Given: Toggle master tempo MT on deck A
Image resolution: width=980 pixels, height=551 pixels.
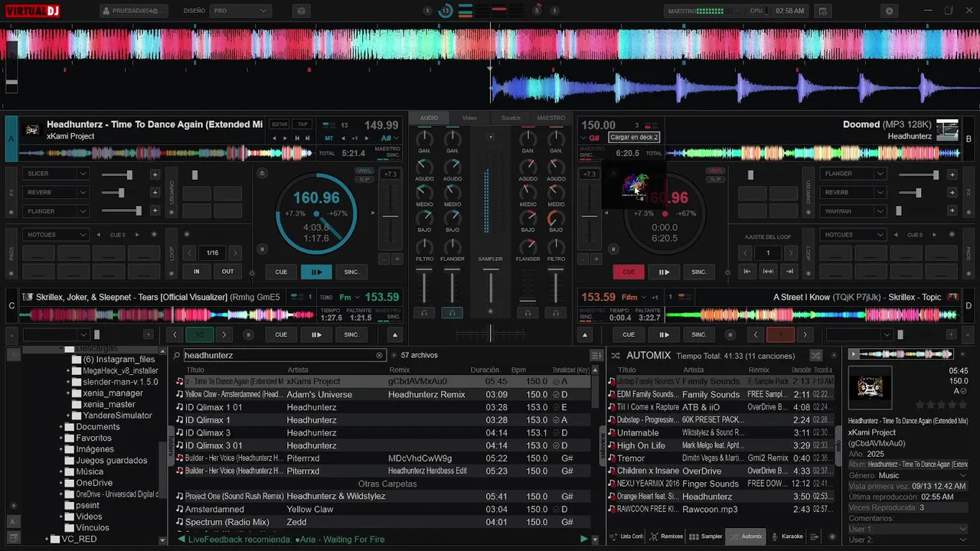Looking at the screenshot, I should coord(329,139).
